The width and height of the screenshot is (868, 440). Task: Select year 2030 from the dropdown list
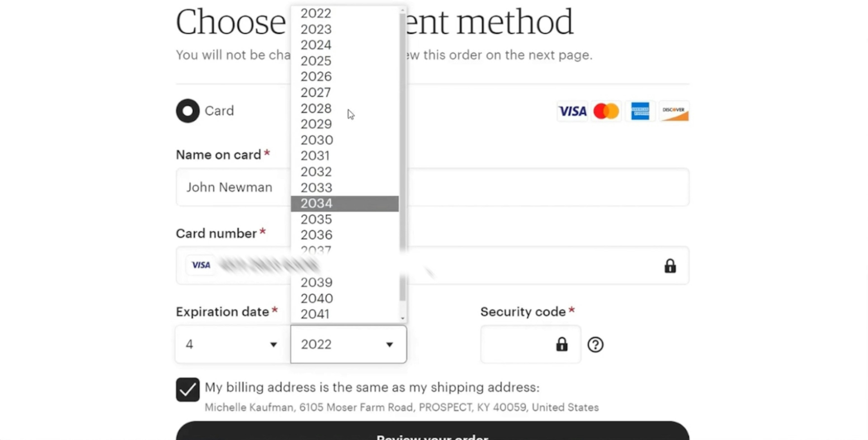tap(344, 140)
